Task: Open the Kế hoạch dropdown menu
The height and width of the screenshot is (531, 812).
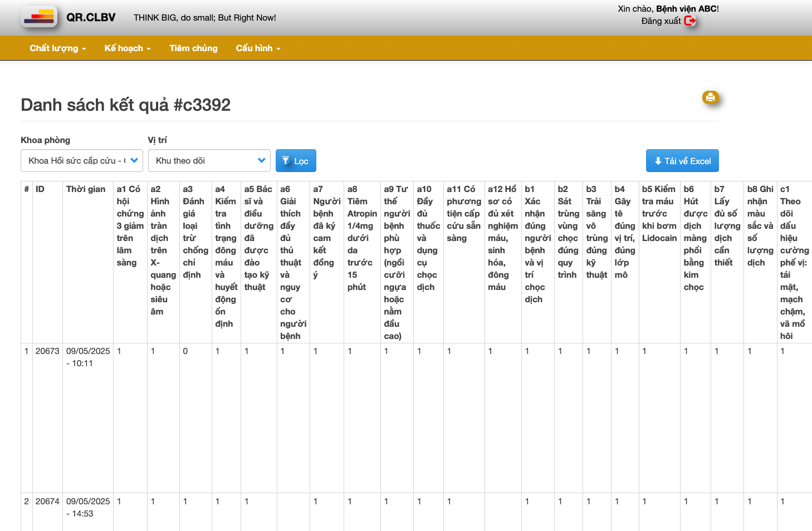Action: coord(128,48)
